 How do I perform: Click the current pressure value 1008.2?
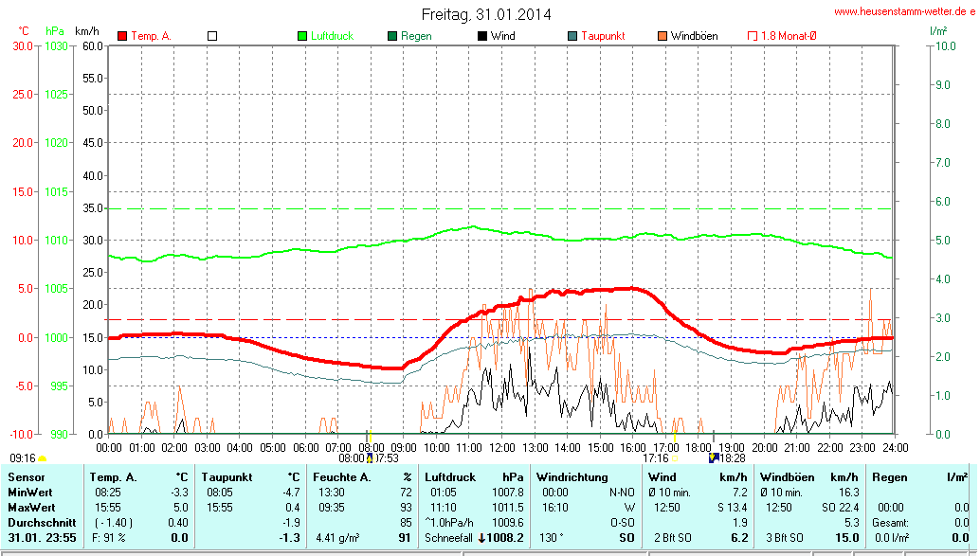click(505, 538)
